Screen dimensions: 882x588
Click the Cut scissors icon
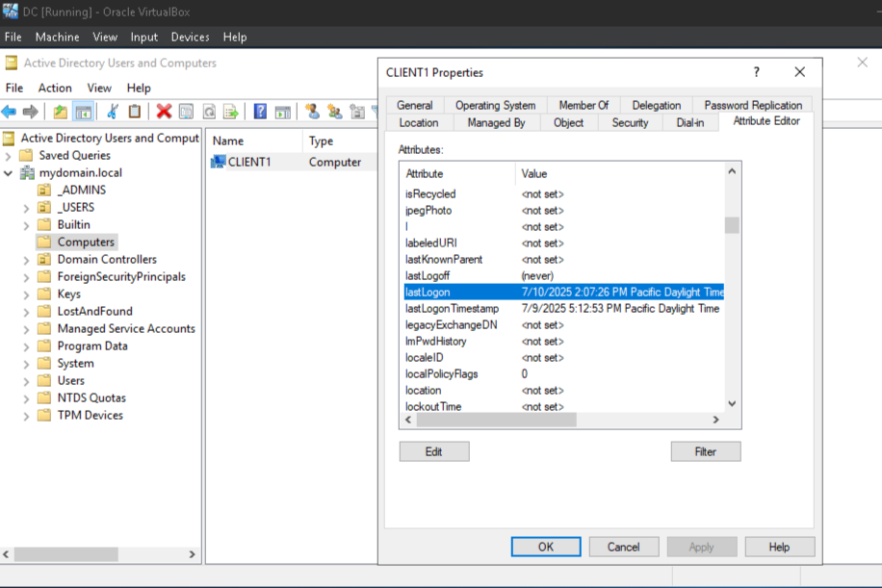pyautogui.click(x=113, y=112)
